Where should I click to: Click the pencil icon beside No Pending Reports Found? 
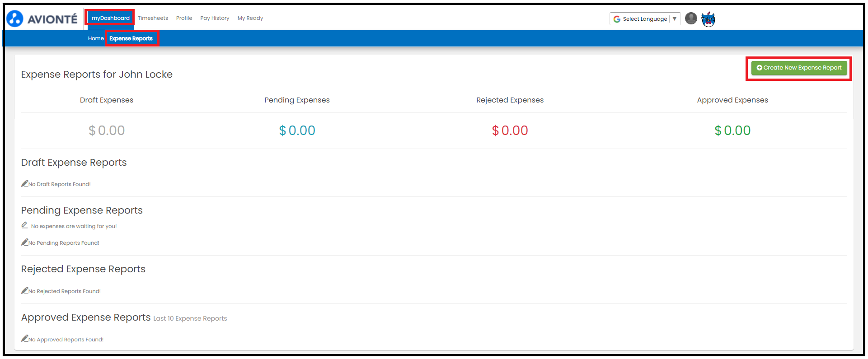(x=25, y=242)
